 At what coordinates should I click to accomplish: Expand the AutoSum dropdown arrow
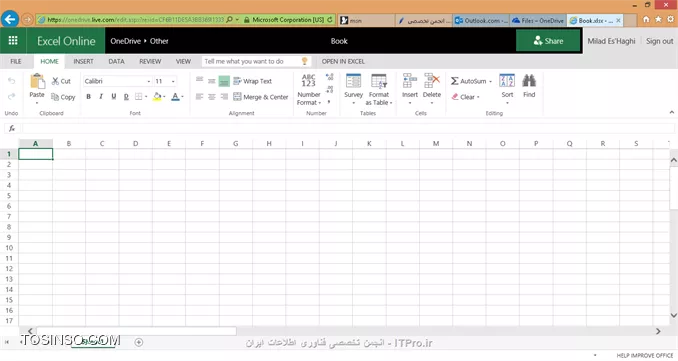click(x=490, y=81)
